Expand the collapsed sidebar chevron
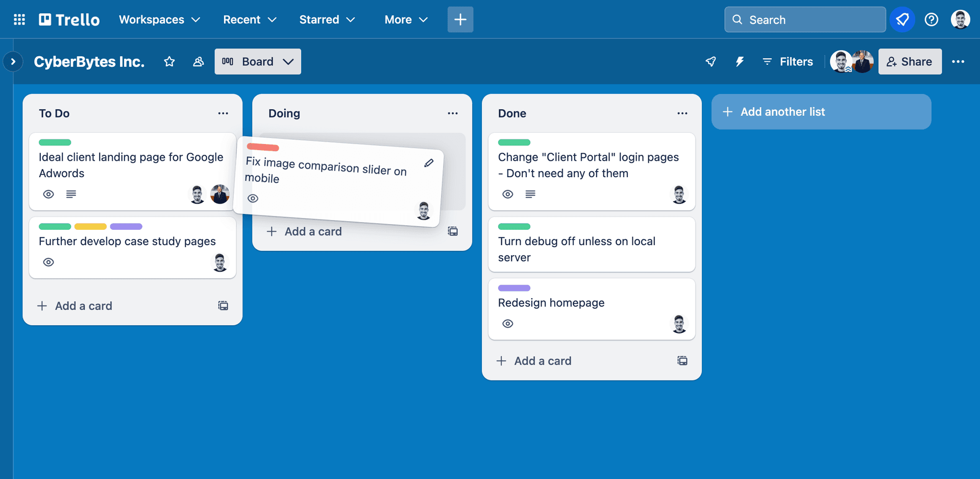The height and width of the screenshot is (479, 980). pos(13,62)
